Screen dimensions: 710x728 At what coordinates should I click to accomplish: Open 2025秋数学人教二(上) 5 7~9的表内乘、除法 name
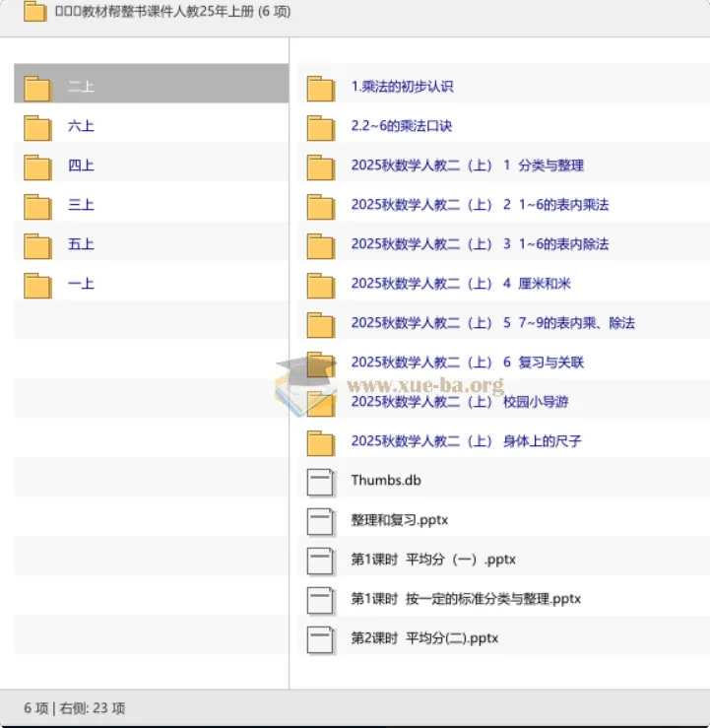[492, 323]
